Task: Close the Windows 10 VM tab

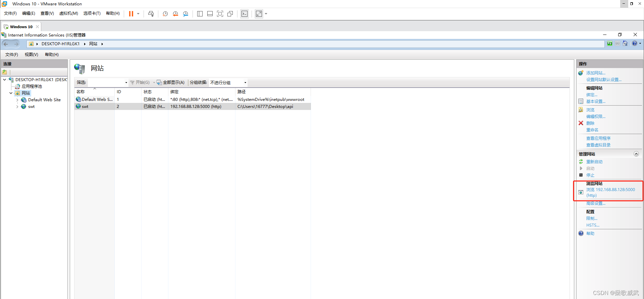Action: (37, 27)
